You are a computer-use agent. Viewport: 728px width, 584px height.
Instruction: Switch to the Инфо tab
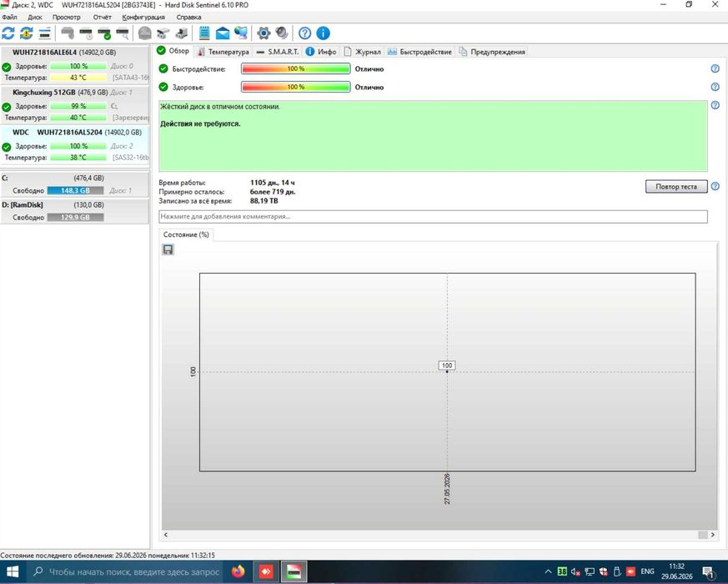pyautogui.click(x=321, y=52)
